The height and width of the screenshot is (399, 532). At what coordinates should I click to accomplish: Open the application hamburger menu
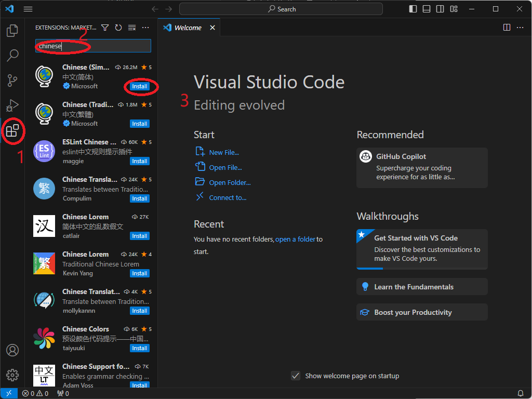[28, 9]
